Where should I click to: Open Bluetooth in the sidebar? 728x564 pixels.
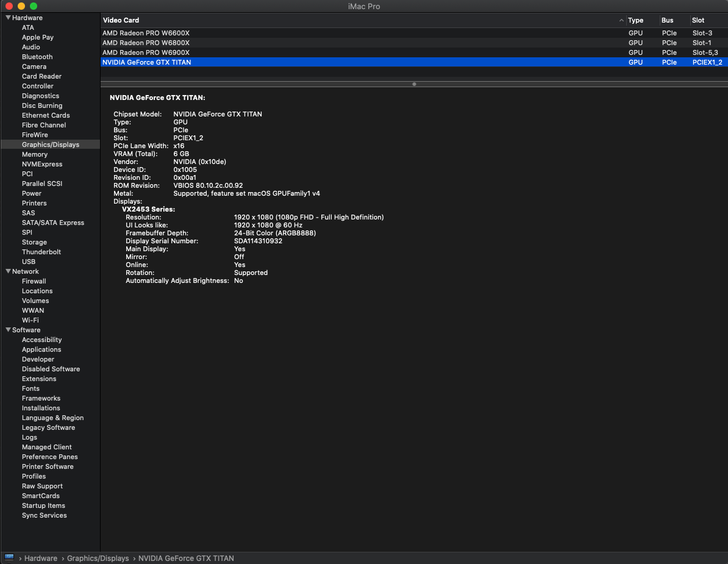[37, 57]
